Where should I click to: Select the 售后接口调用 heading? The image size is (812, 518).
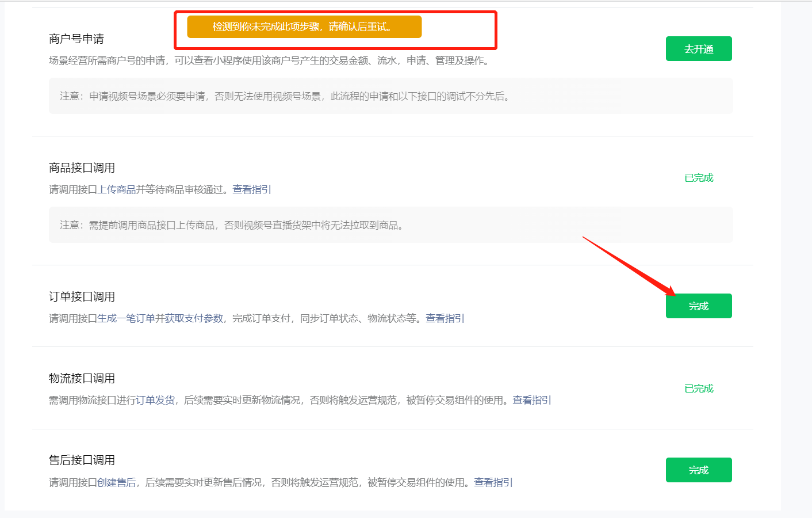tap(82, 460)
